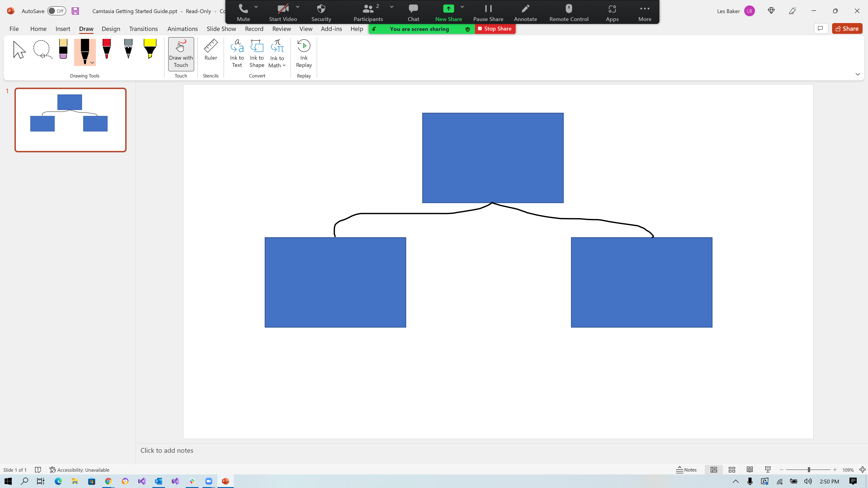This screenshot has height=488, width=868.
Task: Select the red pen
Action: (x=106, y=49)
